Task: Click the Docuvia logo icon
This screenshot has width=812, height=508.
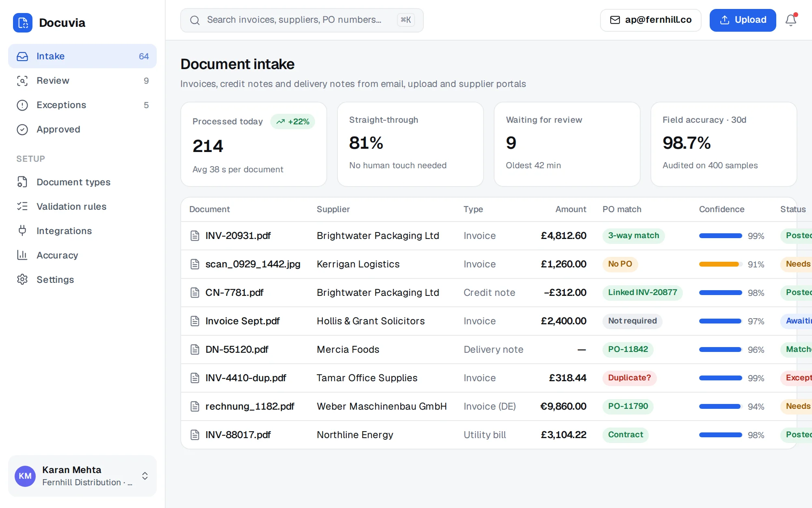Action: pos(23,23)
